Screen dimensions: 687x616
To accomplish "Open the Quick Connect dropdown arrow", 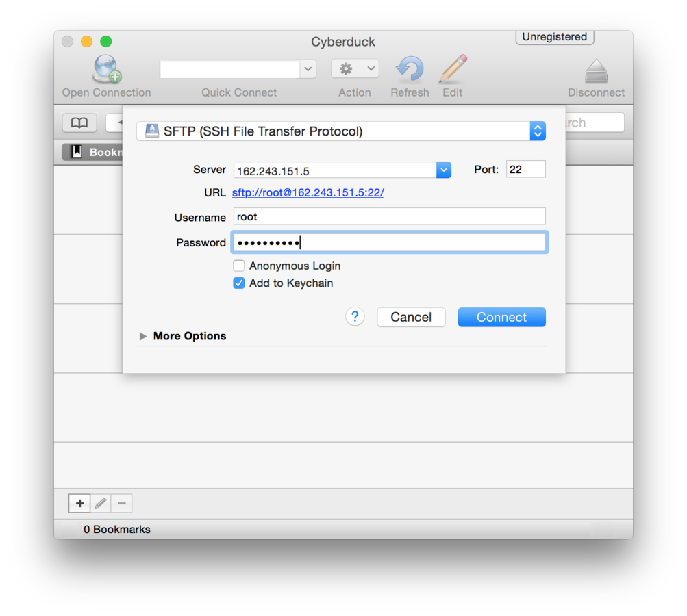I will 308,68.
